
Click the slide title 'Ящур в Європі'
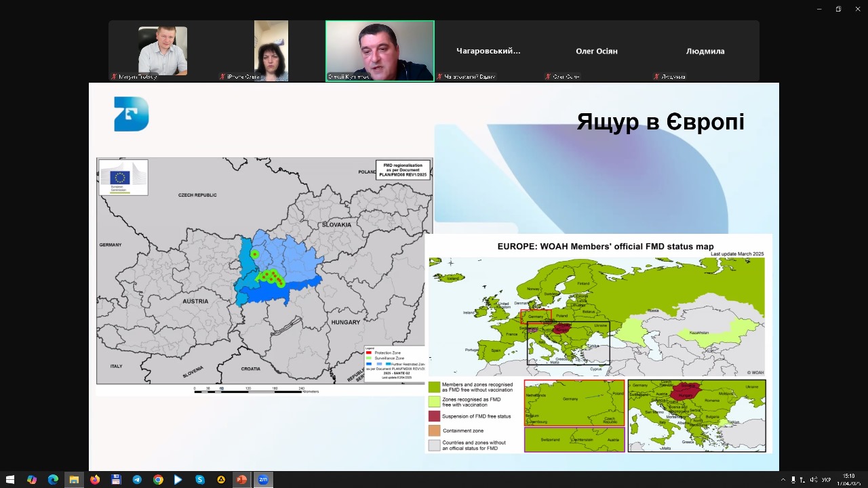pos(660,122)
